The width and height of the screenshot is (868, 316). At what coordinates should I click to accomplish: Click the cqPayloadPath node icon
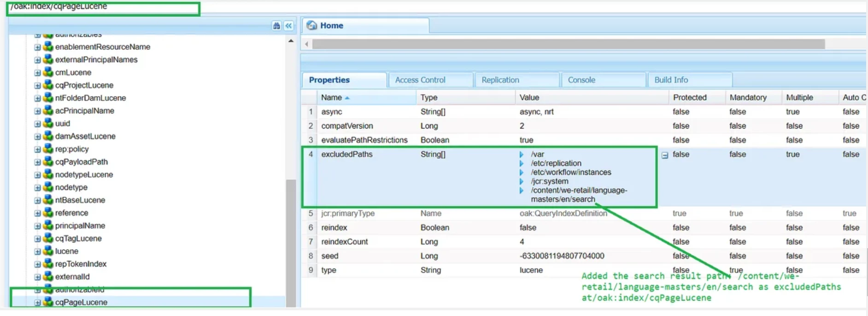click(48, 162)
